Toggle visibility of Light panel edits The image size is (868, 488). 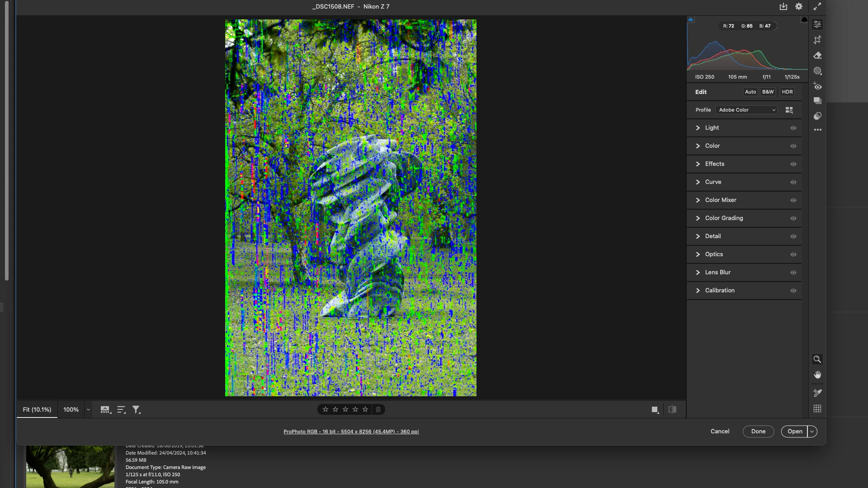click(x=793, y=128)
